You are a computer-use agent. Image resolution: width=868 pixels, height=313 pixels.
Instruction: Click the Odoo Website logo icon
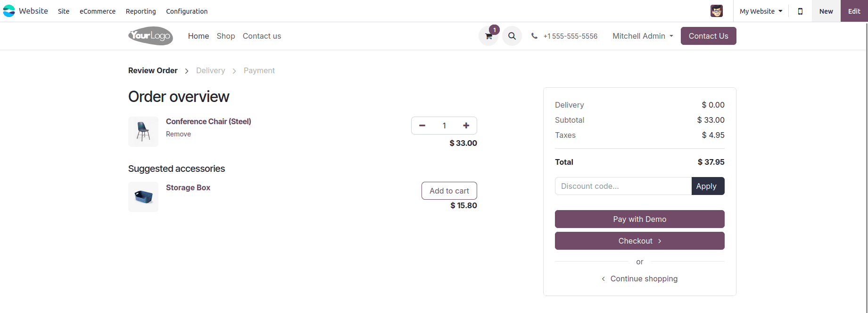point(8,10)
